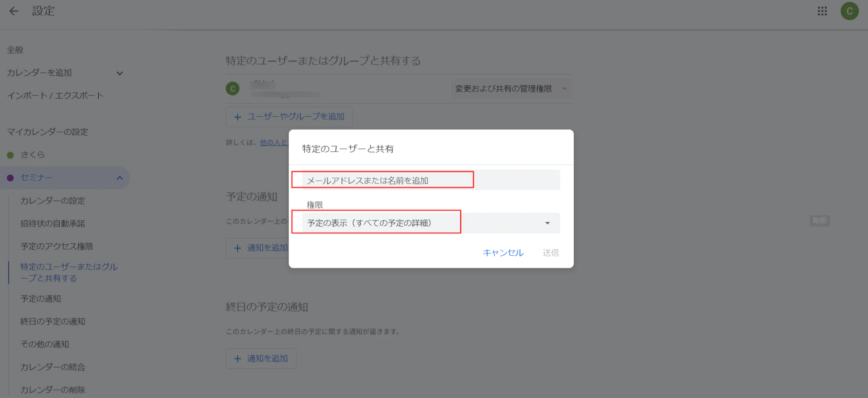Click the メールアドレスまたは名前を追加 field

coord(431,180)
